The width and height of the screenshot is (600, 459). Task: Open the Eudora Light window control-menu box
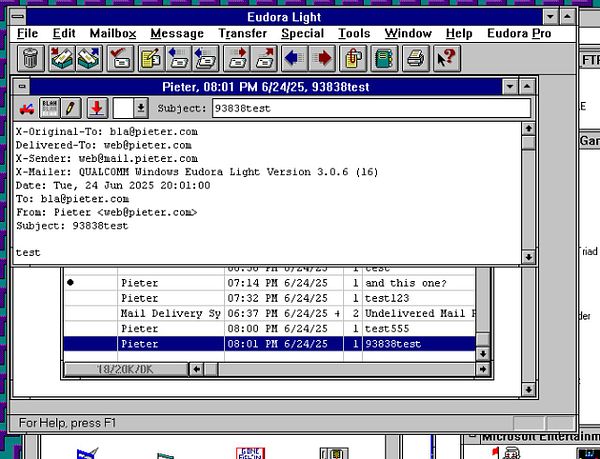(x=18, y=17)
